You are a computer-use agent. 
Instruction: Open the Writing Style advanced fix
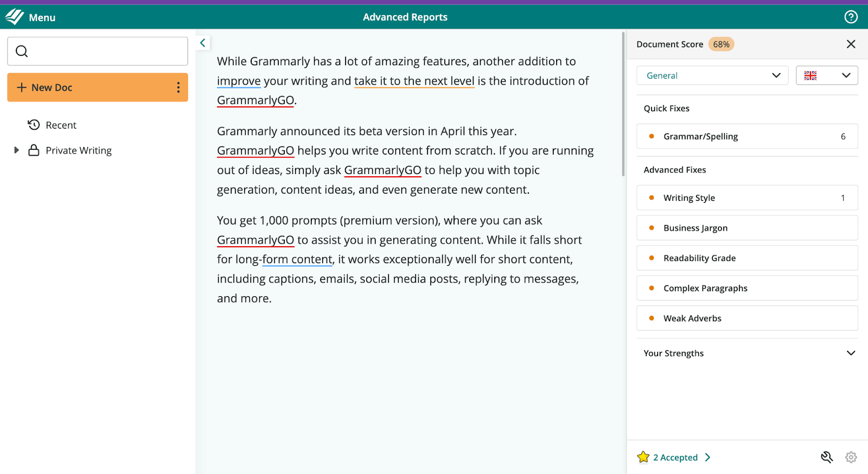pyautogui.click(x=747, y=197)
